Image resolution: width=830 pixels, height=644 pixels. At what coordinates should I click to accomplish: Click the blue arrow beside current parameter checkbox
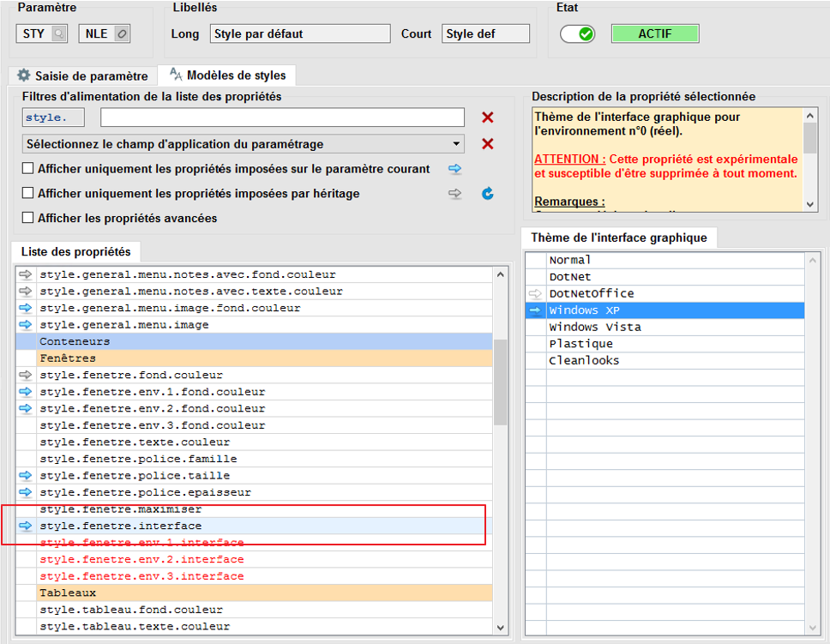pyautogui.click(x=454, y=169)
